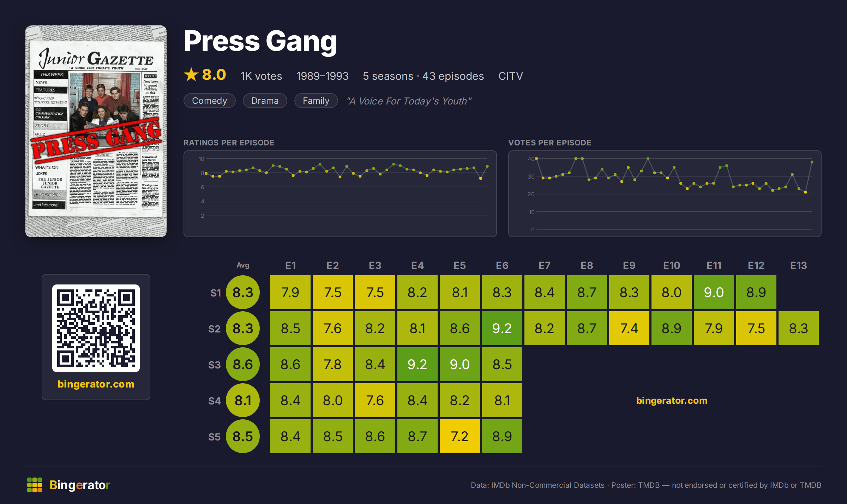Screen dimensions: 847x504
Task: Open bingerator.com link beside season grid
Action: pos(672,401)
